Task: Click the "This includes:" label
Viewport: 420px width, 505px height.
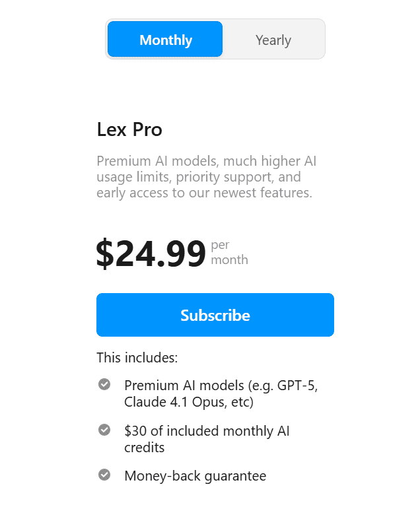Action: click(x=137, y=358)
